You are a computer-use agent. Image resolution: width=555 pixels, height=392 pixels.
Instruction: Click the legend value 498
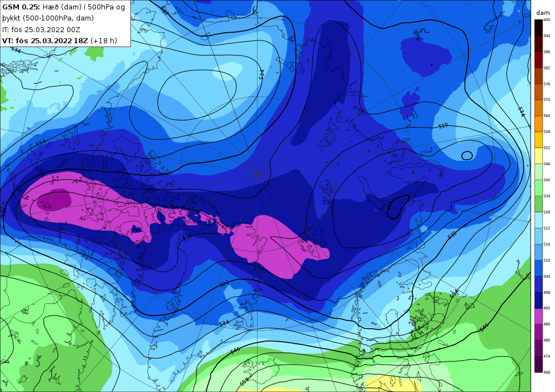tap(547, 292)
